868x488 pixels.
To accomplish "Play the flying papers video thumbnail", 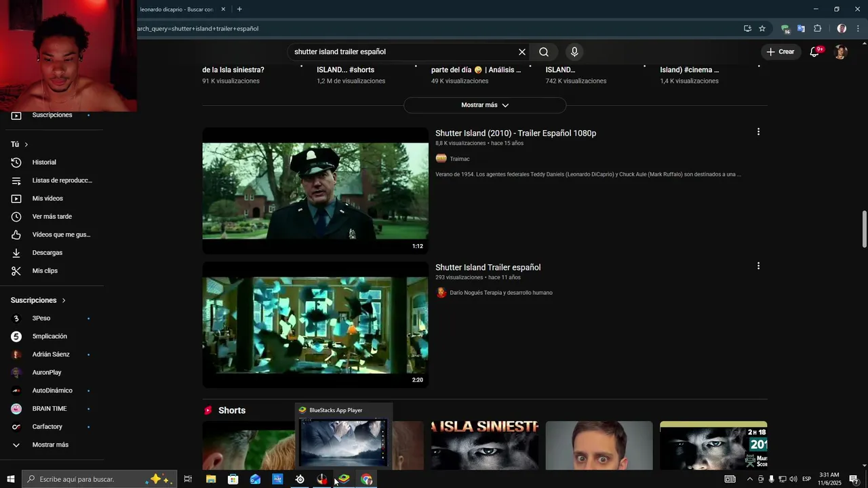I will pos(315,325).
